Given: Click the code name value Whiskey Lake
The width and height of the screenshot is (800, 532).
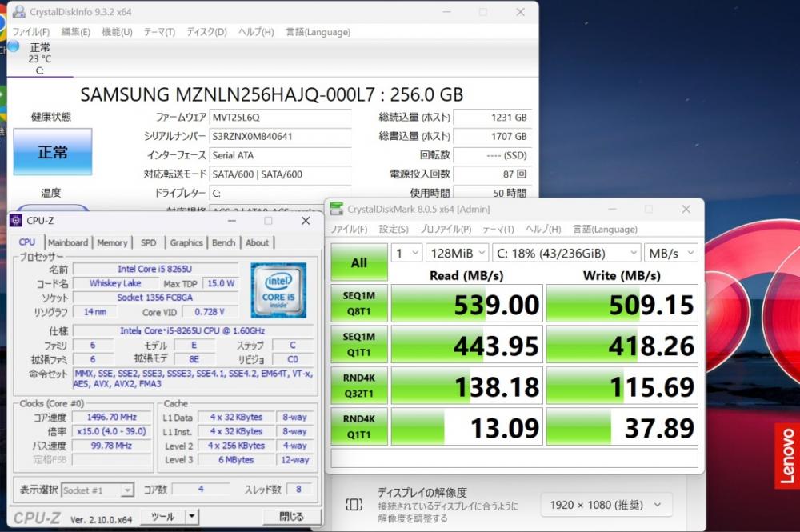Looking at the screenshot, I should 115,283.
